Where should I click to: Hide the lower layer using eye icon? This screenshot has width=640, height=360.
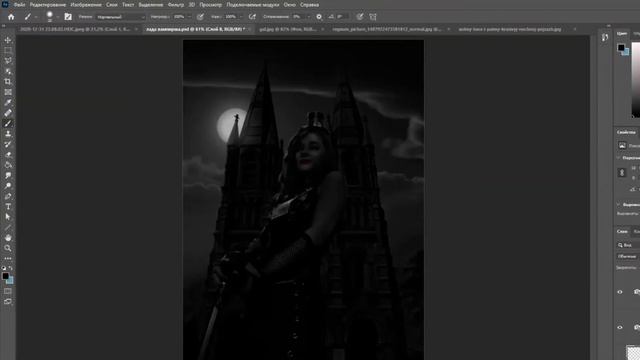point(620,327)
